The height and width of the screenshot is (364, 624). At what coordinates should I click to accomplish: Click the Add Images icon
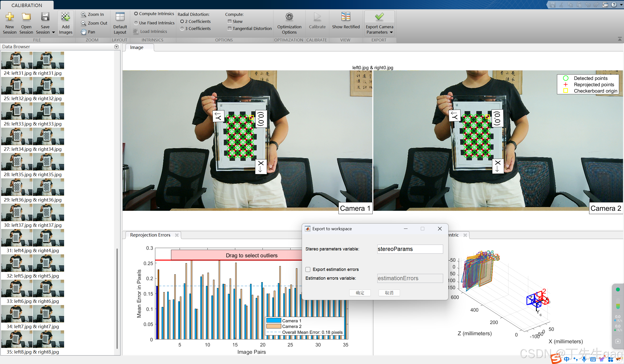point(65,17)
